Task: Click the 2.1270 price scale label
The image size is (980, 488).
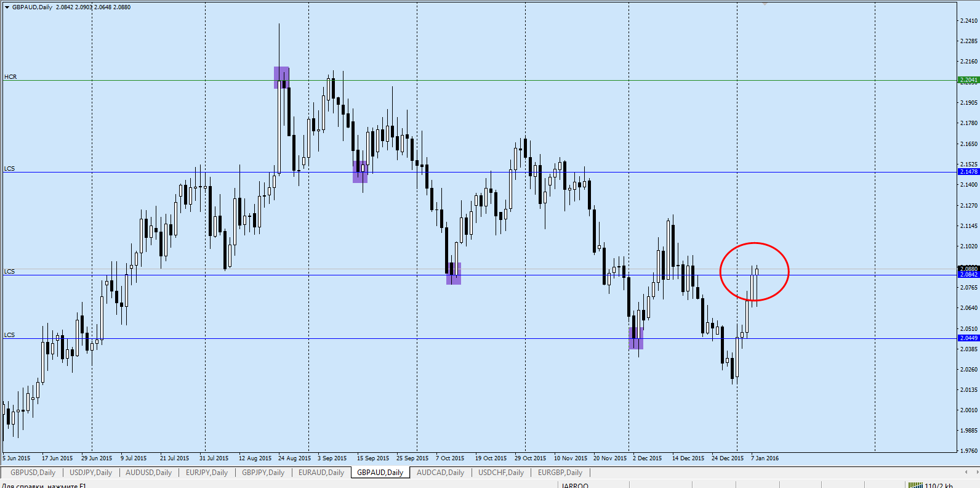Action: 969,206
